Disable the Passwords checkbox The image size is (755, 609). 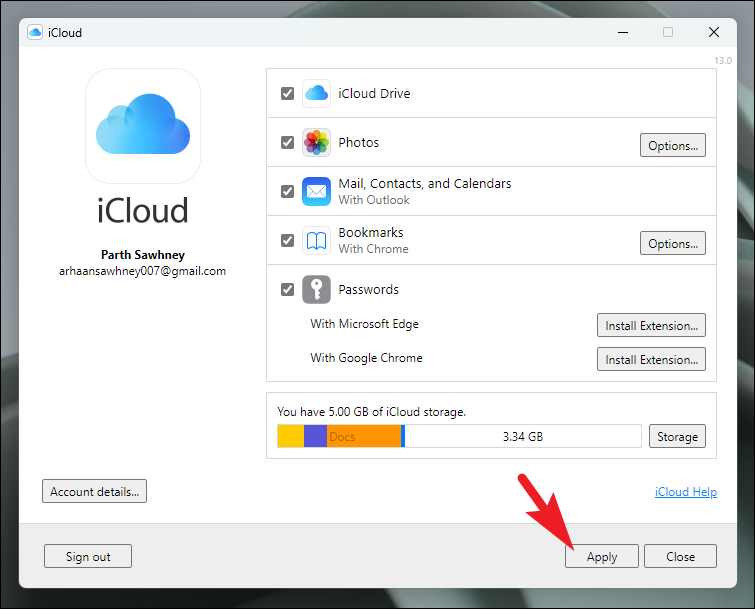[x=287, y=289]
